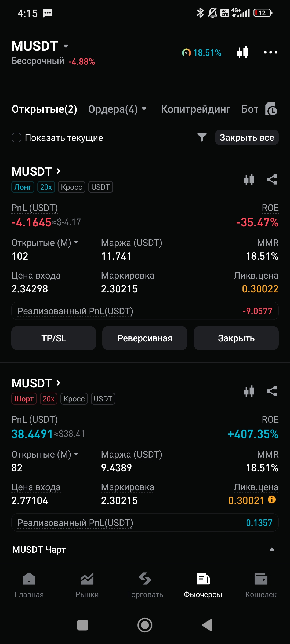Tap the 18.51% margin ratio gauge
The image size is (290, 644).
[x=202, y=53]
